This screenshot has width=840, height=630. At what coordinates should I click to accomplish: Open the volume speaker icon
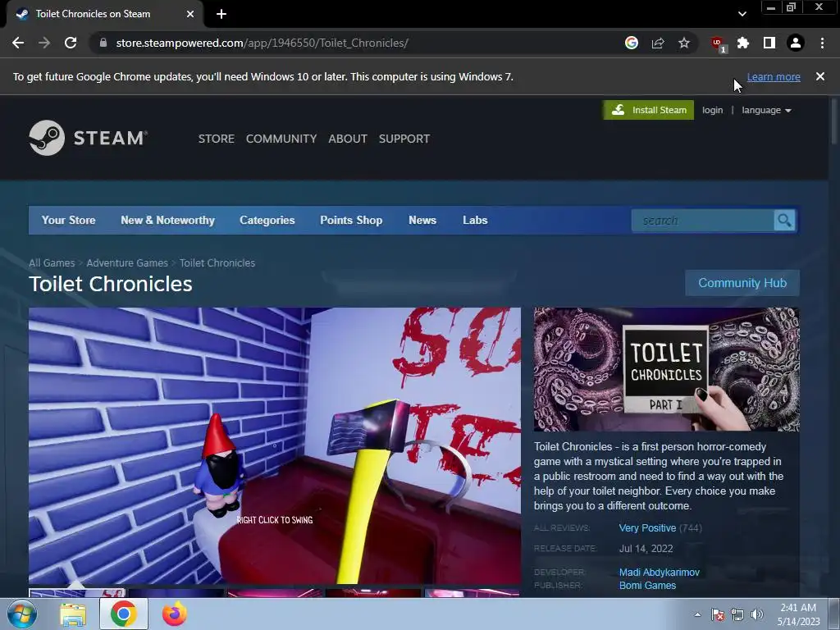coord(757,614)
